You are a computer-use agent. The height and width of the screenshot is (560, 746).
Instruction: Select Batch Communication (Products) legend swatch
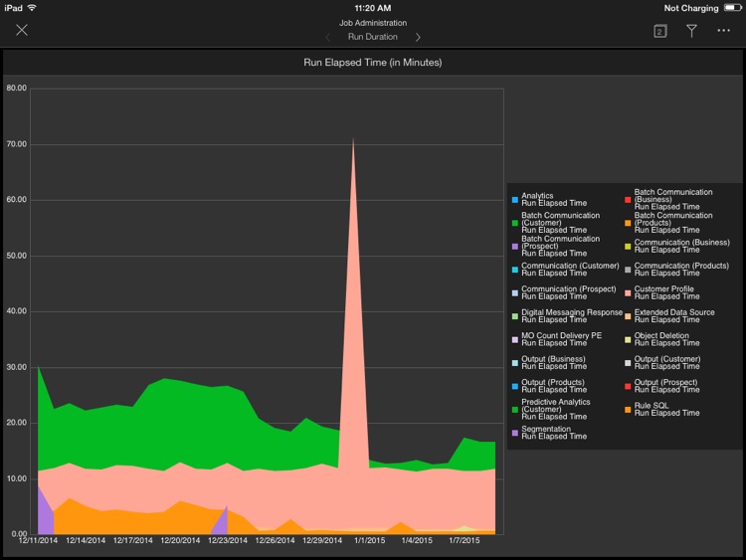[x=628, y=223]
